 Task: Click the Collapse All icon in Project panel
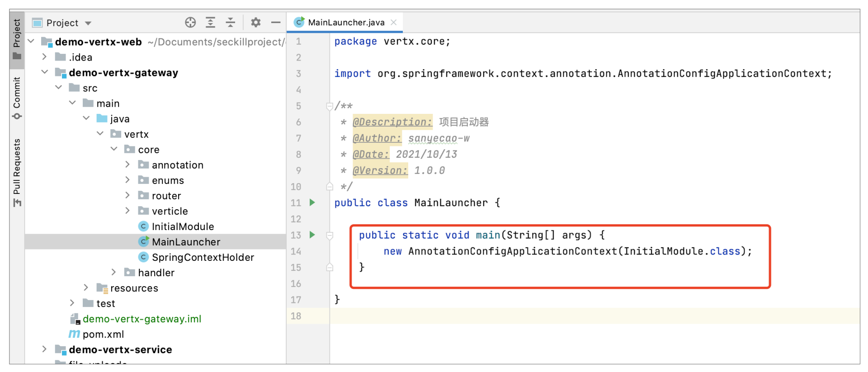click(x=231, y=23)
